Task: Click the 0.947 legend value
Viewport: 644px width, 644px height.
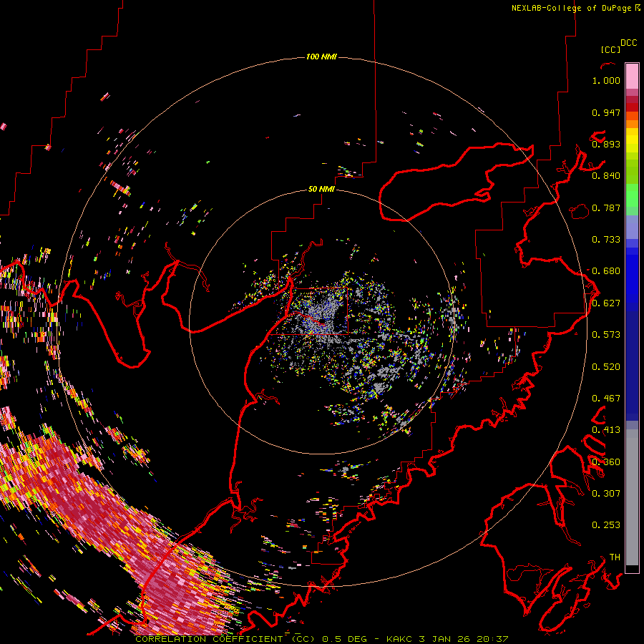Action: tap(606, 112)
